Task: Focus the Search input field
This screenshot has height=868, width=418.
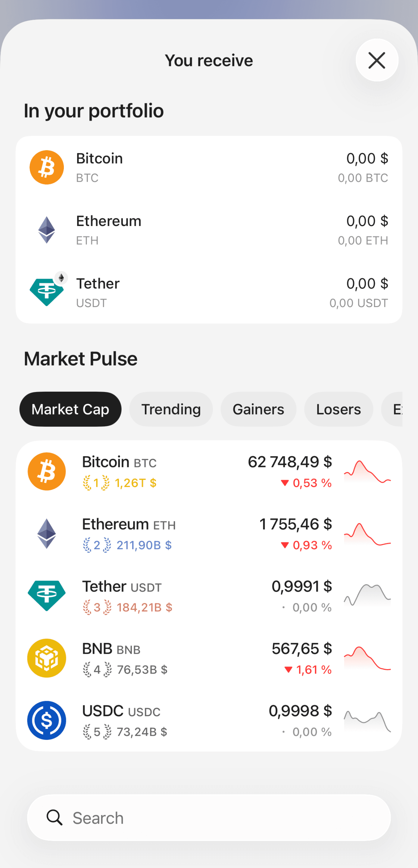Action: click(209, 817)
